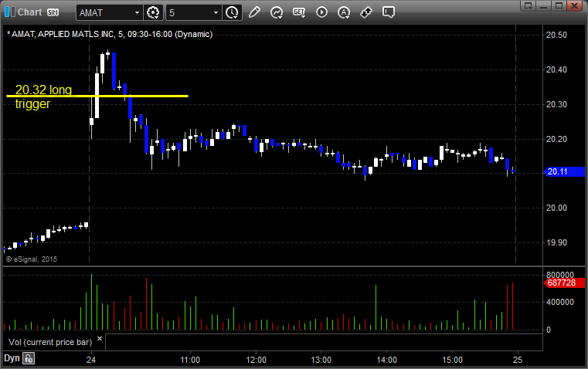Viewport: 588px width, 369px height.
Task: Click the red volume marker 687728
Action: point(564,283)
